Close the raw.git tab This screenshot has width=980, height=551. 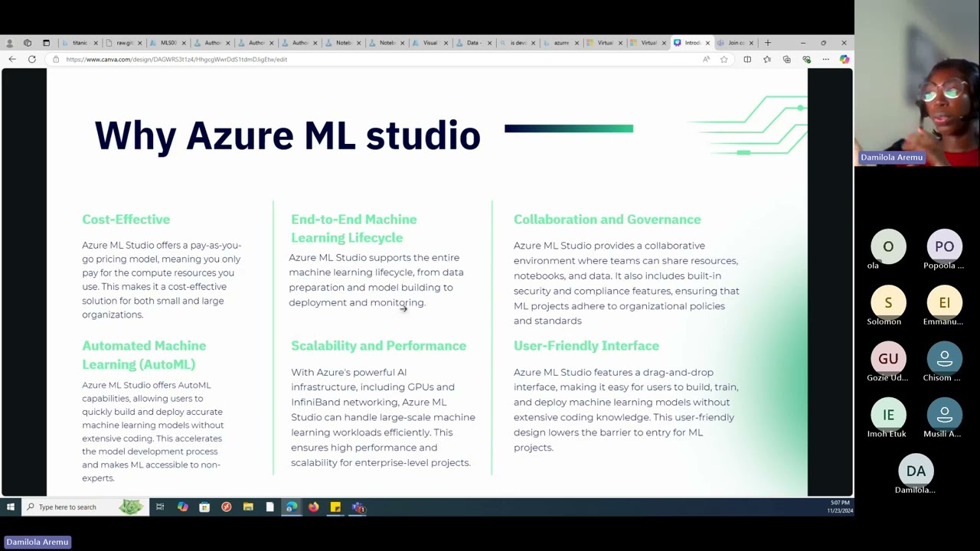point(139,43)
